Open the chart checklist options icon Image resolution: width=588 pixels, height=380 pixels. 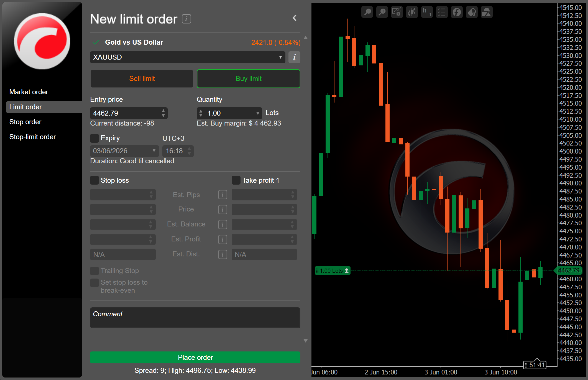tap(442, 12)
